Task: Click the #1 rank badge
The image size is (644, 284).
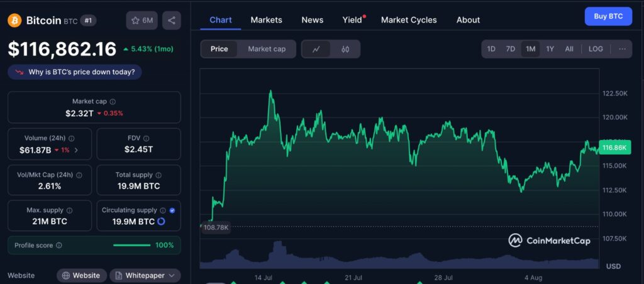Action: [x=88, y=21]
